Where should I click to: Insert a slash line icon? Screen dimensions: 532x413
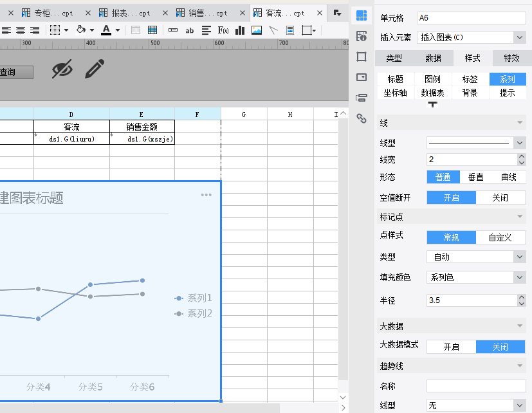click(x=273, y=30)
